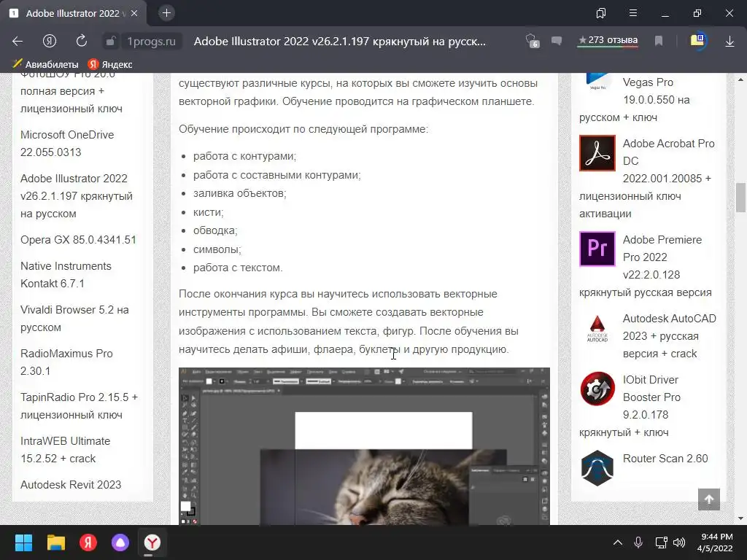Click the Adobe Premiere Pro Pr icon
The width and height of the screenshot is (747, 560).
[x=597, y=249]
